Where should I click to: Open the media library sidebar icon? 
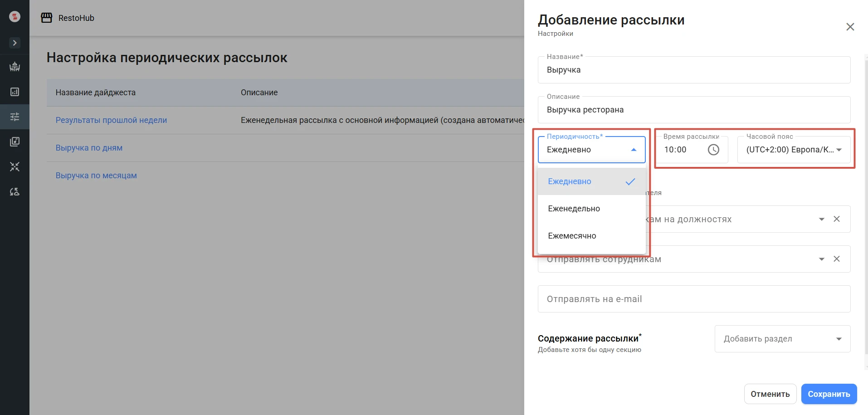point(15,142)
